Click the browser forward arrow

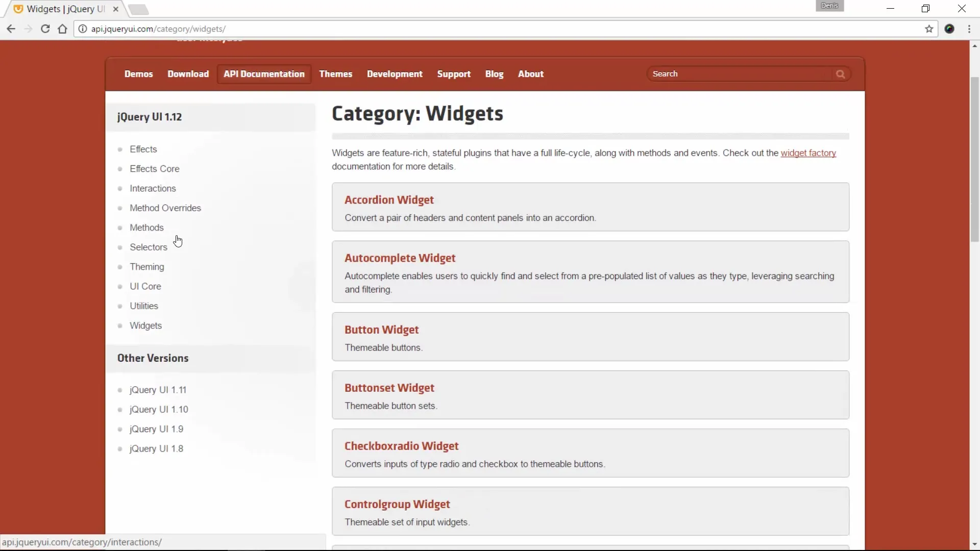(28, 29)
